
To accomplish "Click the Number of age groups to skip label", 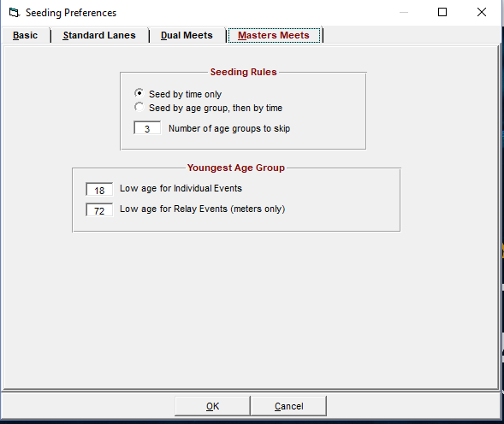I will [229, 128].
